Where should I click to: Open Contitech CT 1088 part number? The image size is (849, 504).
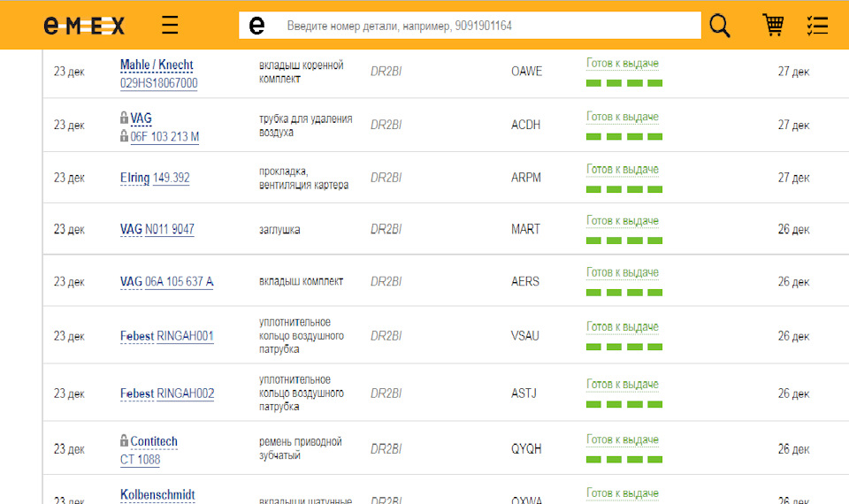tap(140, 460)
